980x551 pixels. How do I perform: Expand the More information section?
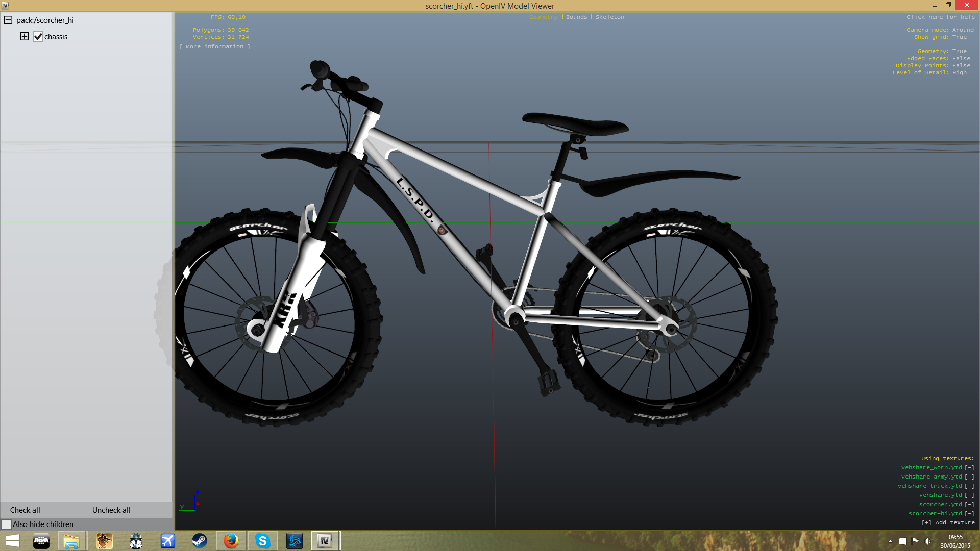(x=214, y=46)
